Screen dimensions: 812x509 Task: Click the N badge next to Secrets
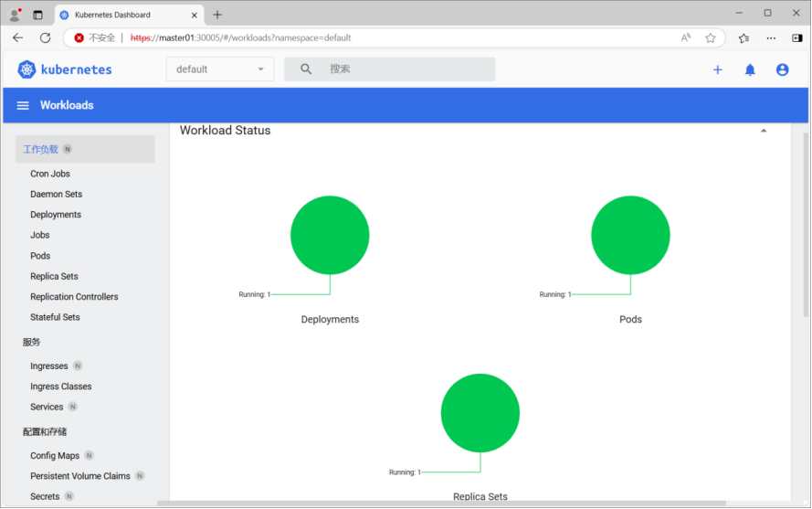point(69,496)
